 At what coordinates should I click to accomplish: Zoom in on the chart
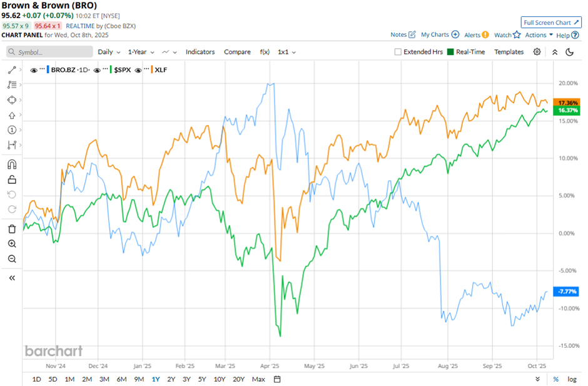[x=12, y=244]
